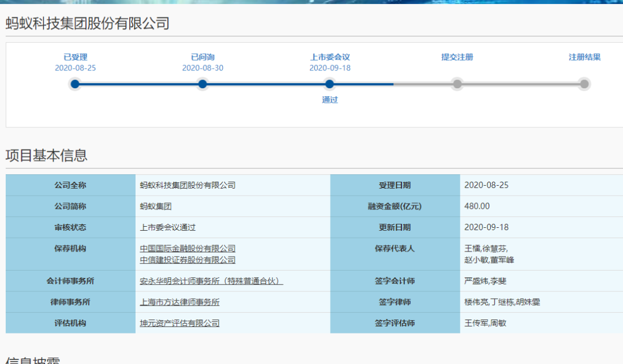Click the 2020-09-18 update date cell
Screen dimensions: 623x364
[486, 227]
